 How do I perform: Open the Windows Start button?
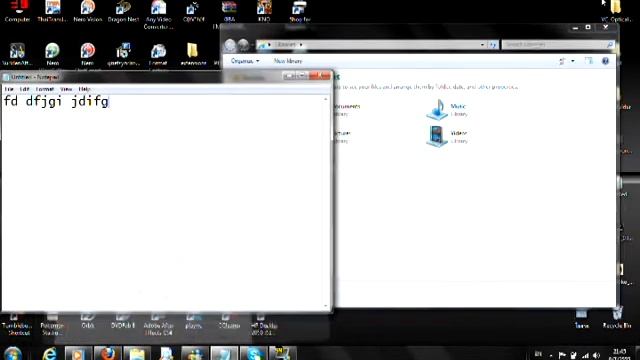13,353
